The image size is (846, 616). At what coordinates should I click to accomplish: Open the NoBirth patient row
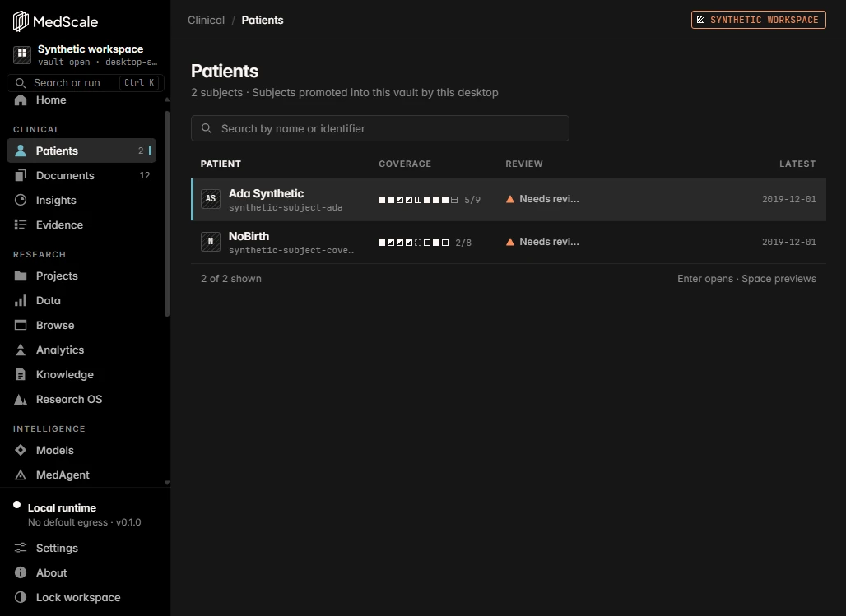(509, 242)
